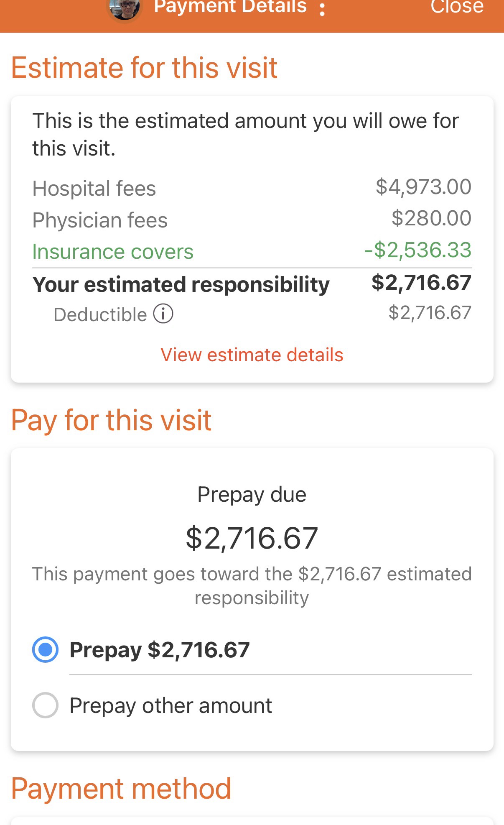Screen dimensions: 504x825
Task: Click the Pay for this visit heading
Action: (x=111, y=420)
